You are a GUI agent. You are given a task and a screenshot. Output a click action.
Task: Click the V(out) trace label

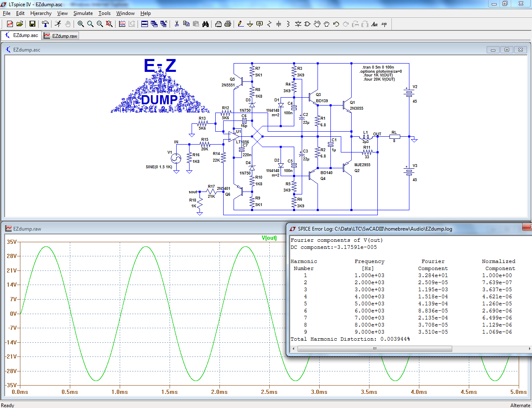point(269,238)
